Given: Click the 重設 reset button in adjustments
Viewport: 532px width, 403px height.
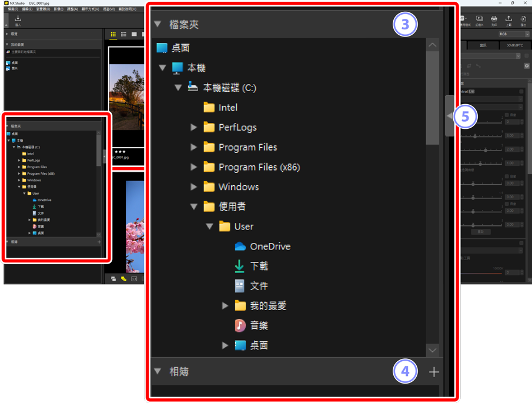Looking at the screenshot, I should coord(480,232).
